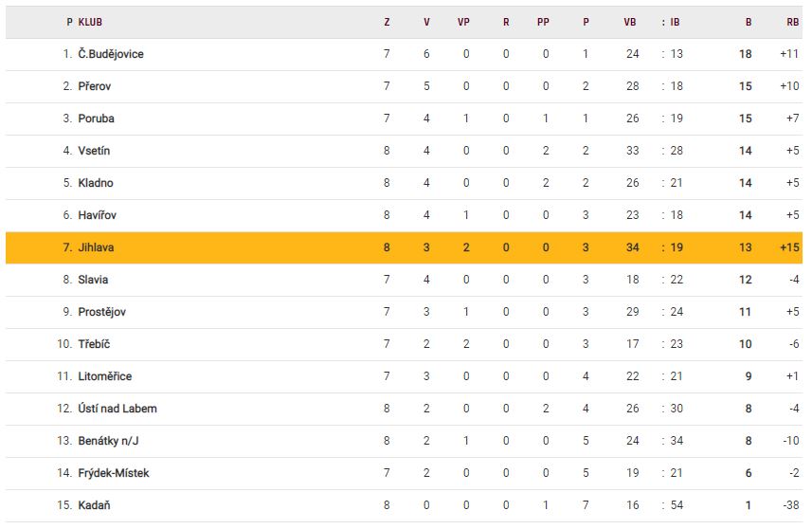The height and width of the screenshot is (529, 812).
Task: Open the Vsetín team page
Action: 95,151
